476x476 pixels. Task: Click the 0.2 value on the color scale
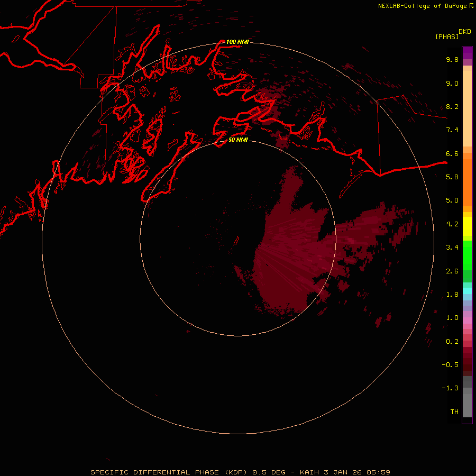[452, 341]
